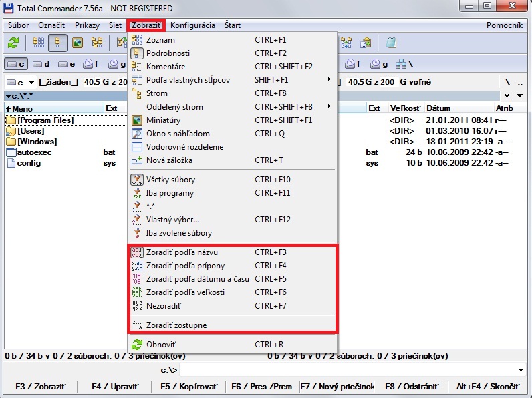The width and height of the screenshot is (532, 398).
Task: Click Nová záložka menu item
Action: 233,160
